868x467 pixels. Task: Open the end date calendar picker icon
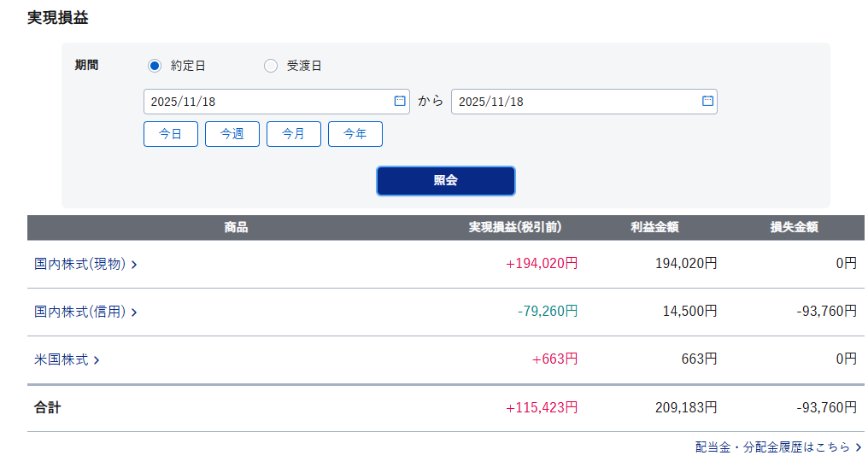[707, 101]
